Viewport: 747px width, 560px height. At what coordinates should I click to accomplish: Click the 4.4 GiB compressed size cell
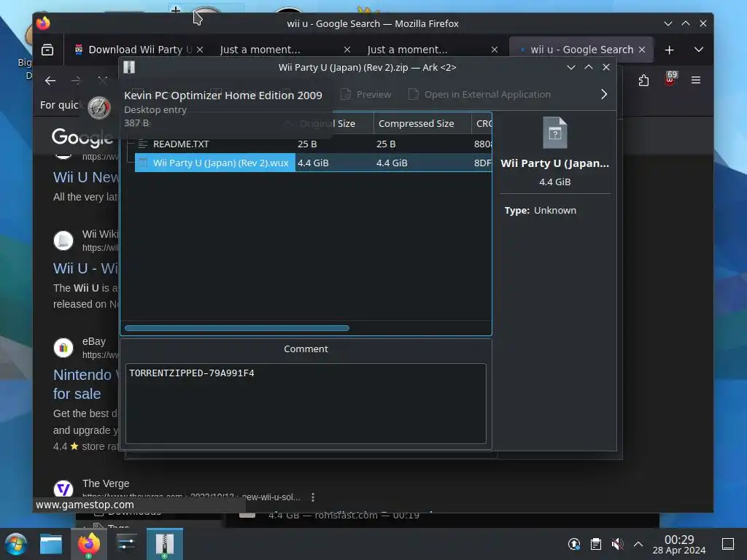click(x=392, y=163)
